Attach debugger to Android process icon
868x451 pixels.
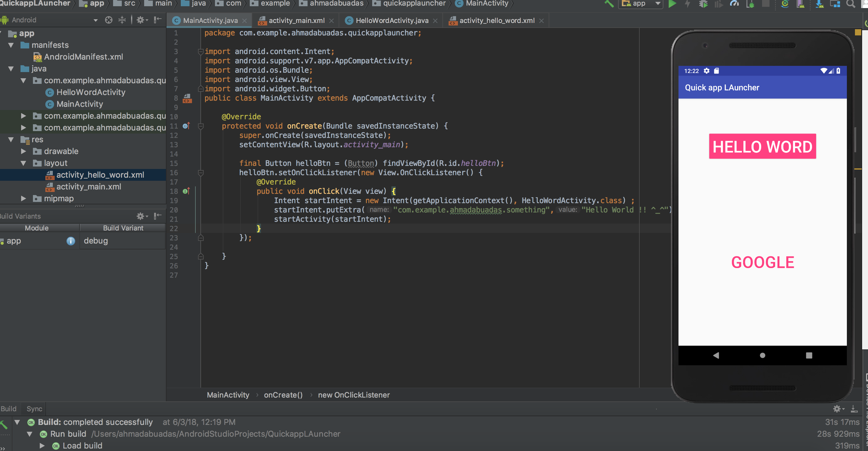[750, 5]
